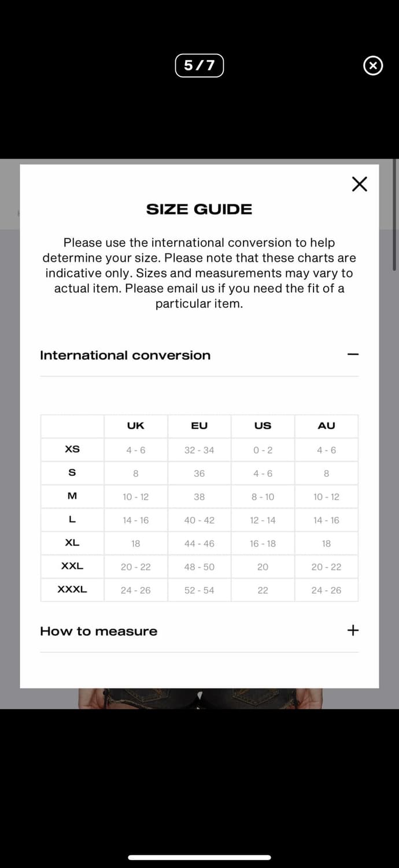Close the image viewer with circled X
The image size is (399, 868).
[x=373, y=66]
